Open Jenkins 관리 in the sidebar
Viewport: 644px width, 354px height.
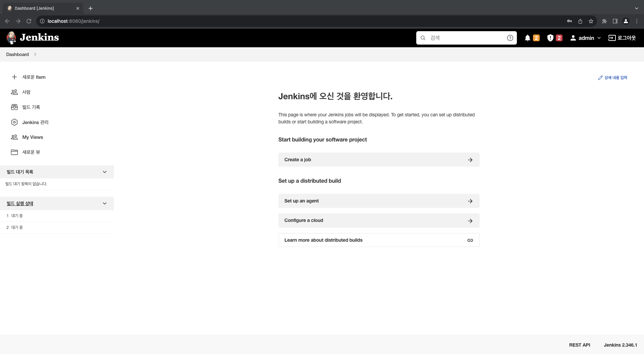[x=35, y=122]
